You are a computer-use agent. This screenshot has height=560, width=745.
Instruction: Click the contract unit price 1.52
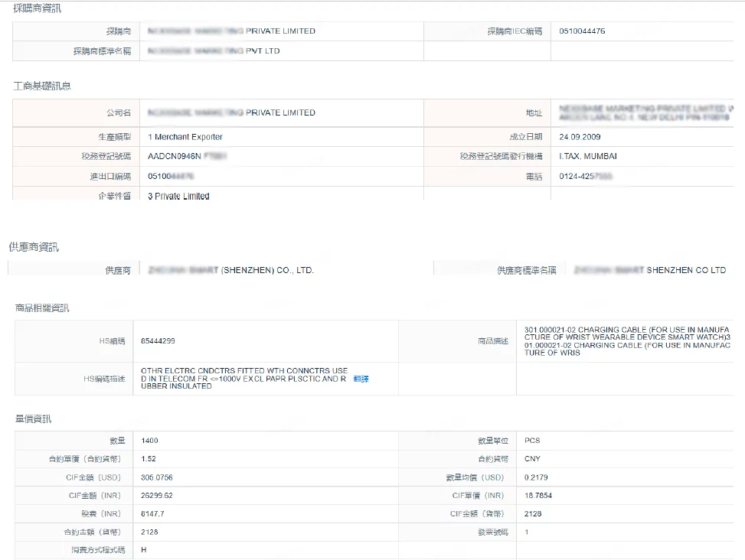149,458
